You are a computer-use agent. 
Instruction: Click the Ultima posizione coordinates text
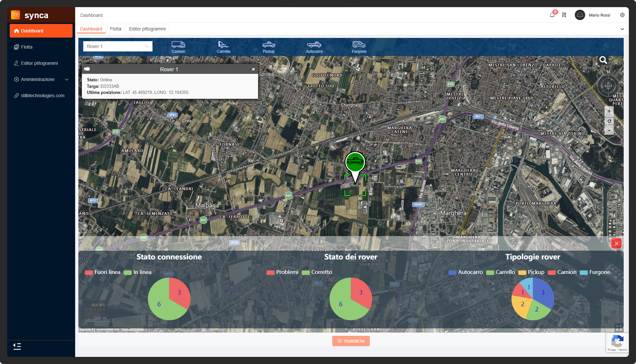point(156,92)
